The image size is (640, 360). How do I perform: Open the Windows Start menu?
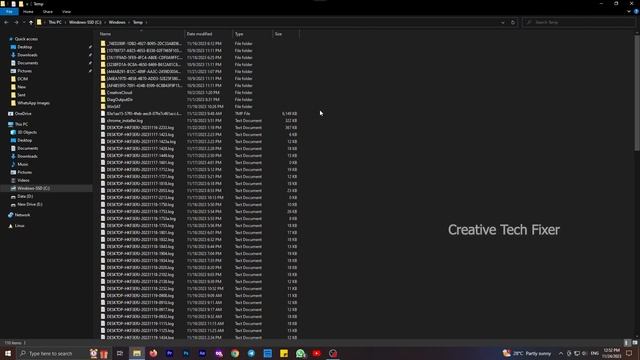(8, 353)
